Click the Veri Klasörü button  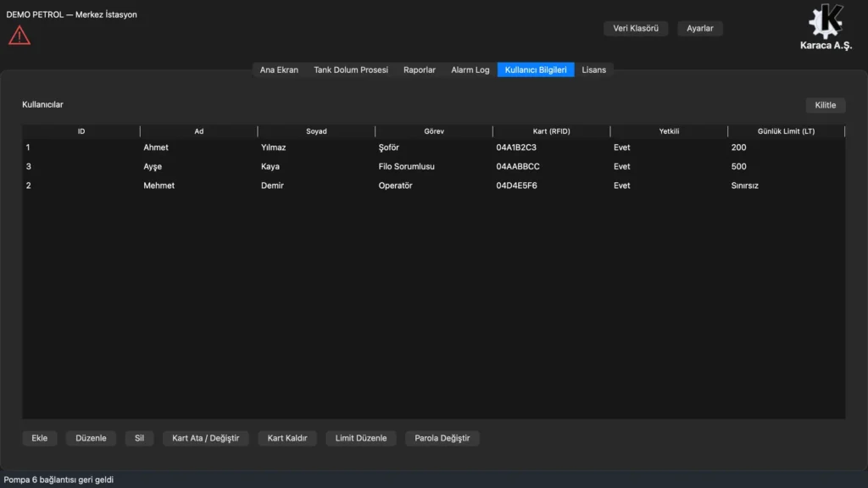[x=636, y=28]
